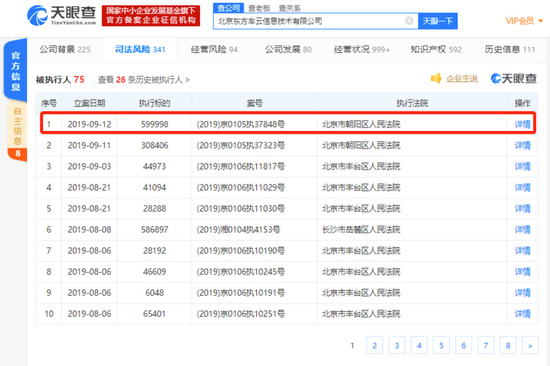
Task: Go to page 5 of results
Action: (x=441, y=346)
